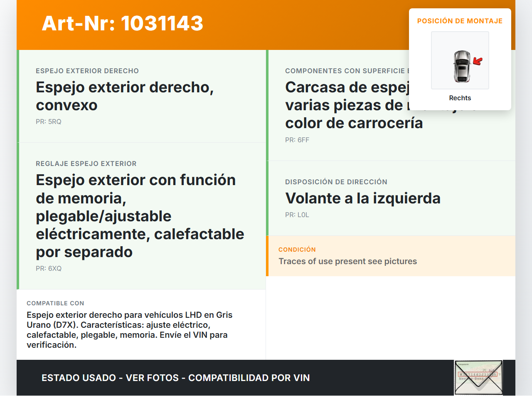The width and height of the screenshot is (532, 396).
Task: Click ESPEJO EXTERIOR DERECHO label
Action: [x=87, y=71]
